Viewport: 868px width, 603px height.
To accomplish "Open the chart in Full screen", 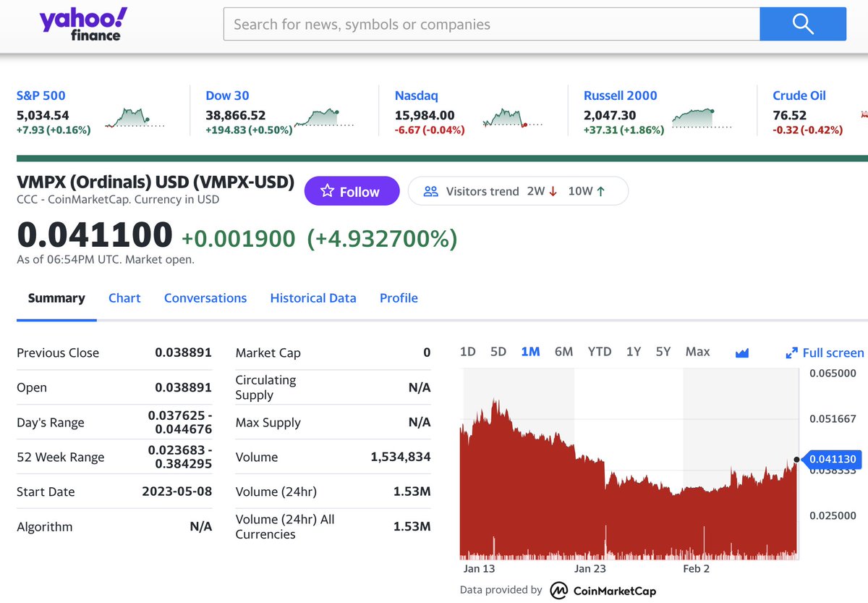I will click(x=825, y=353).
